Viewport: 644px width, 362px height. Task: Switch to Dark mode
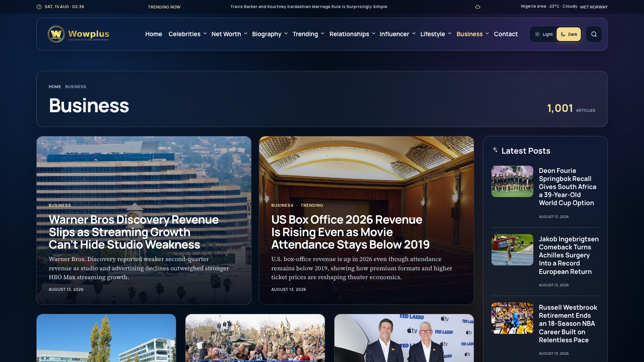[569, 34]
